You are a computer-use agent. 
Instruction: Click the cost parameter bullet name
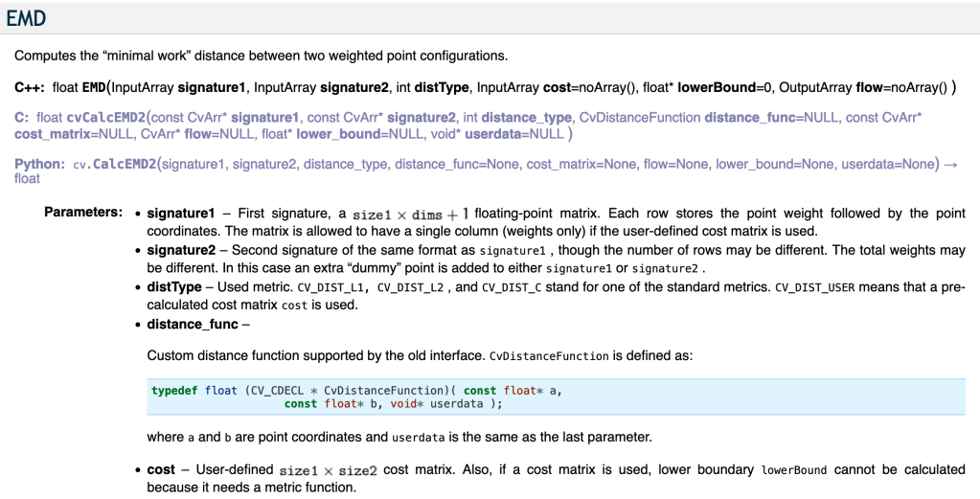point(161,469)
